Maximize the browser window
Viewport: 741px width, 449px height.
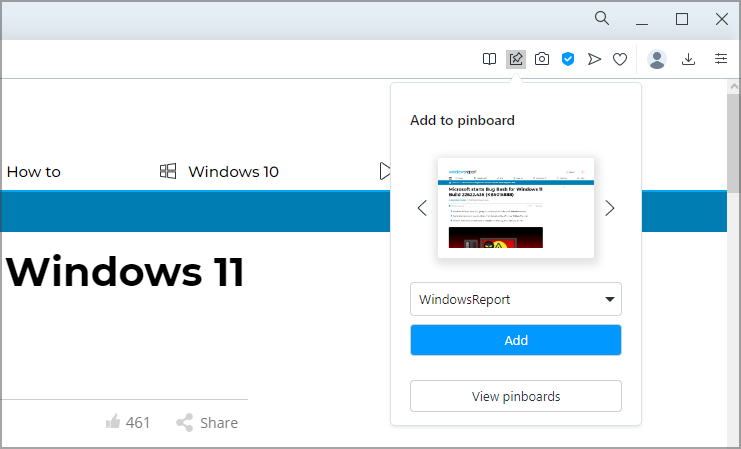click(681, 19)
